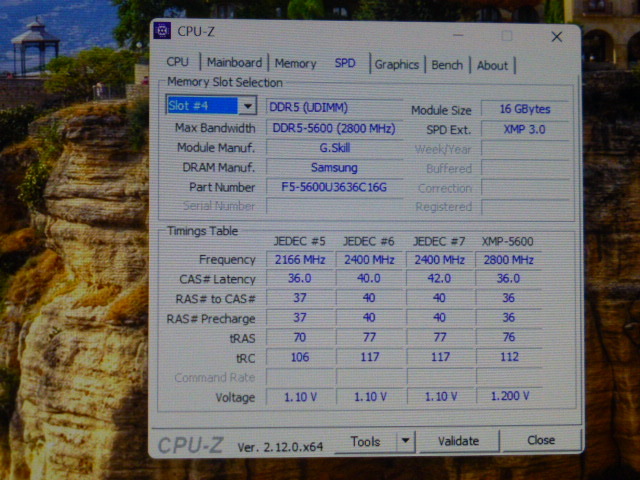Viewport: 640px width, 480px height.
Task: Click the Close button at bottom
Action: click(x=541, y=440)
